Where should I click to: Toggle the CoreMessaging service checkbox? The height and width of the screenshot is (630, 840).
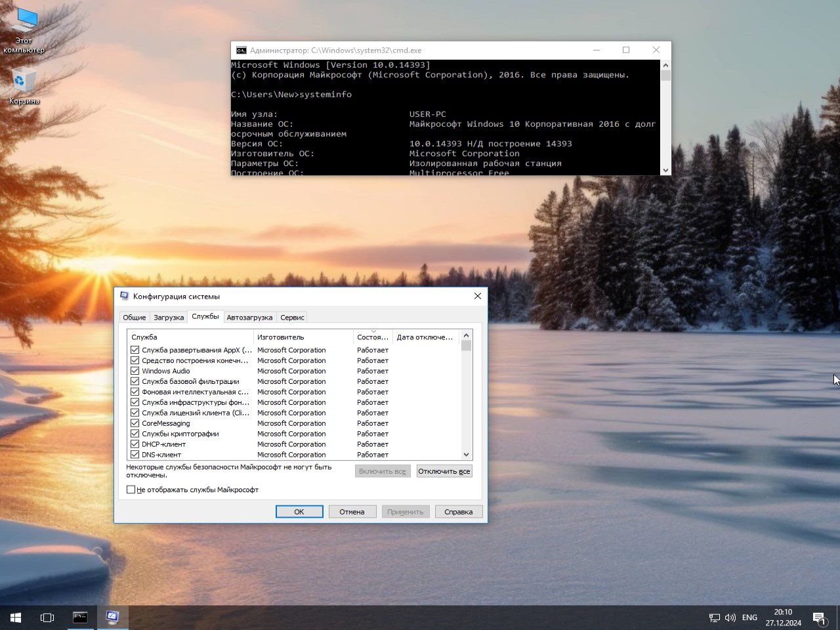pos(135,423)
